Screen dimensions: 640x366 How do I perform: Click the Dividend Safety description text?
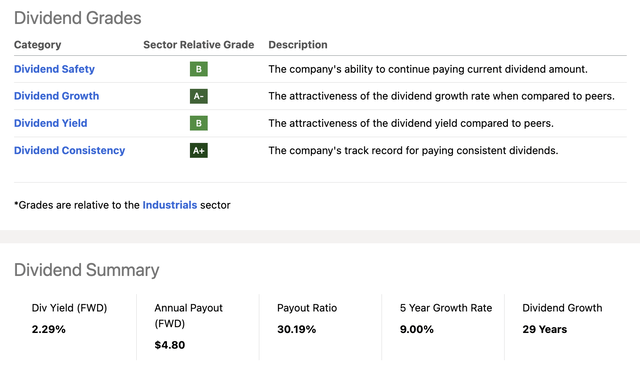point(428,69)
